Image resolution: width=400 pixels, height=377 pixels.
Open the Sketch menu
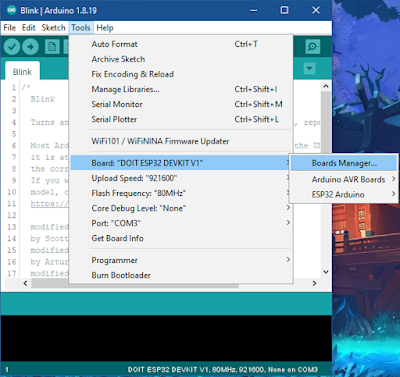click(53, 28)
